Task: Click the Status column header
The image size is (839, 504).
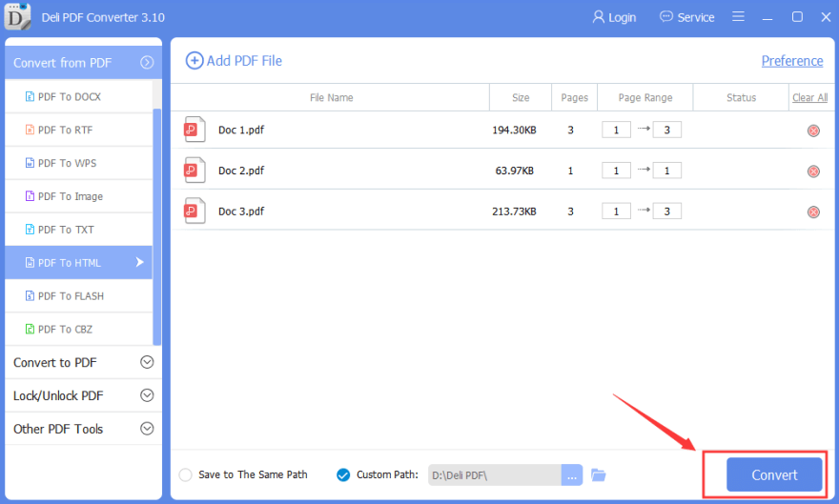Action: tap(741, 97)
